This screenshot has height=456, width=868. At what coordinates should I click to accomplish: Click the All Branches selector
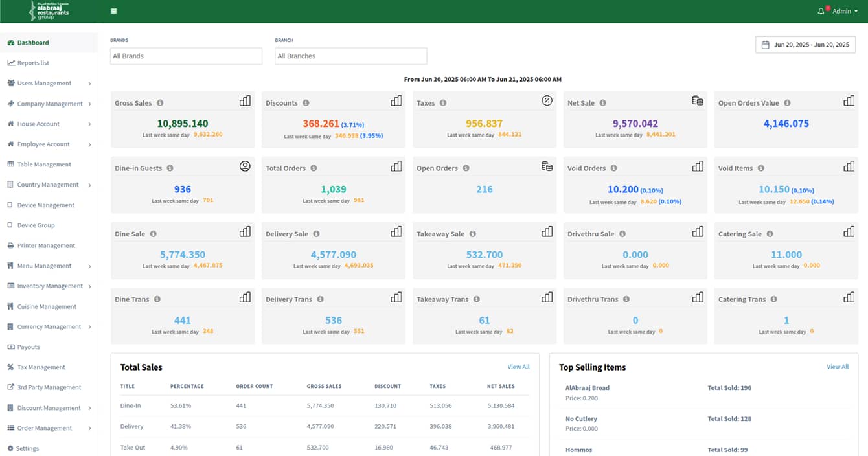350,56
